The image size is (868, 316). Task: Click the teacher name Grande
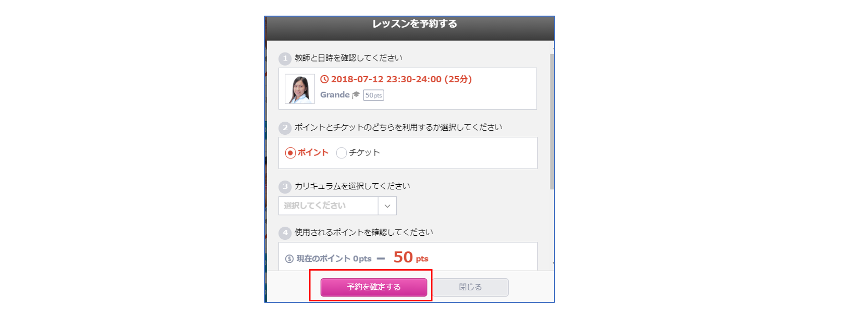[x=335, y=95]
